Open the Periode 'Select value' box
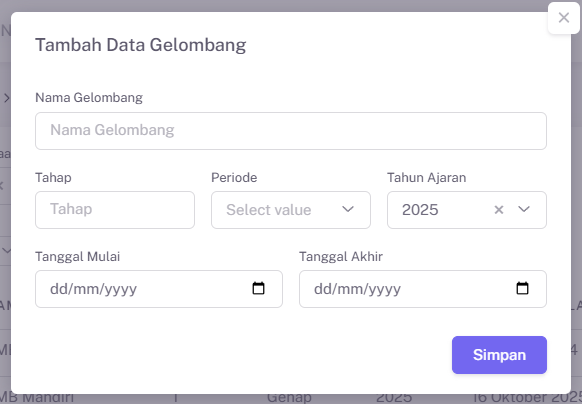This screenshot has width=582, height=404. coord(291,210)
